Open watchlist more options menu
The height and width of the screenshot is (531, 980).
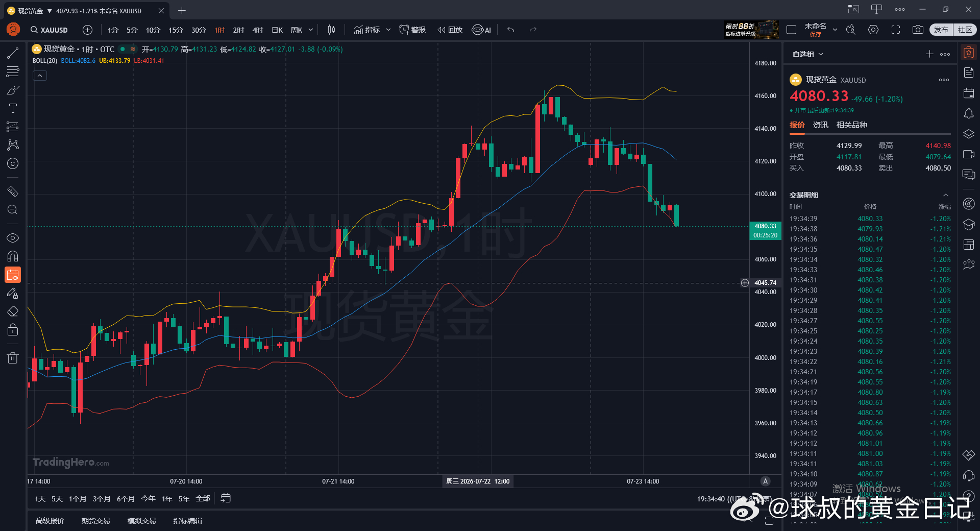(945, 54)
